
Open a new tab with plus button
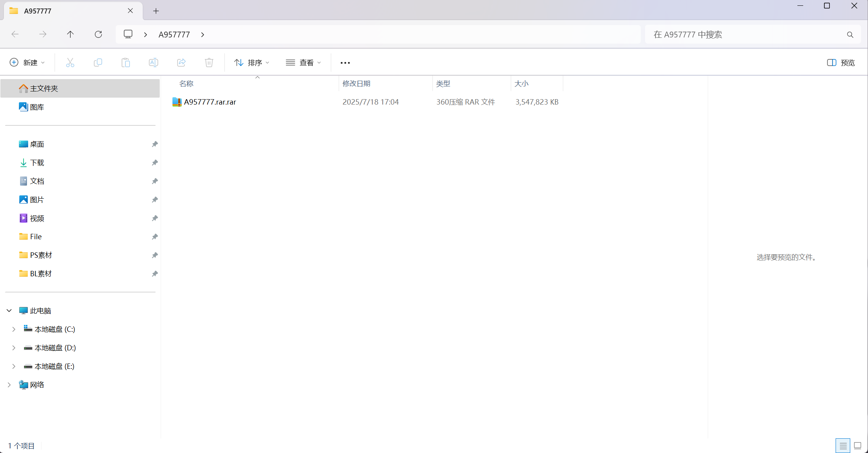(156, 11)
